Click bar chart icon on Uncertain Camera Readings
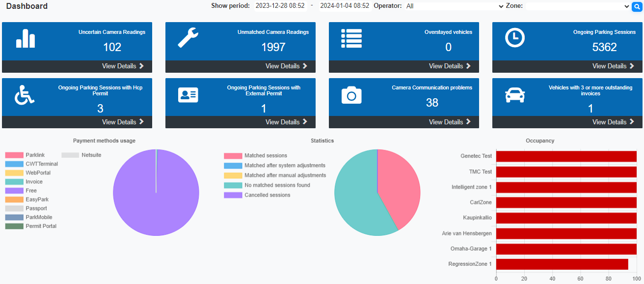This screenshot has height=284, width=644. click(26, 38)
